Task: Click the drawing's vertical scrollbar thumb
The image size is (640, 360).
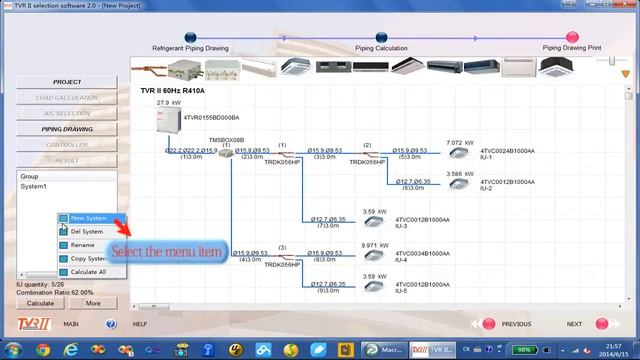Action: click(x=629, y=96)
